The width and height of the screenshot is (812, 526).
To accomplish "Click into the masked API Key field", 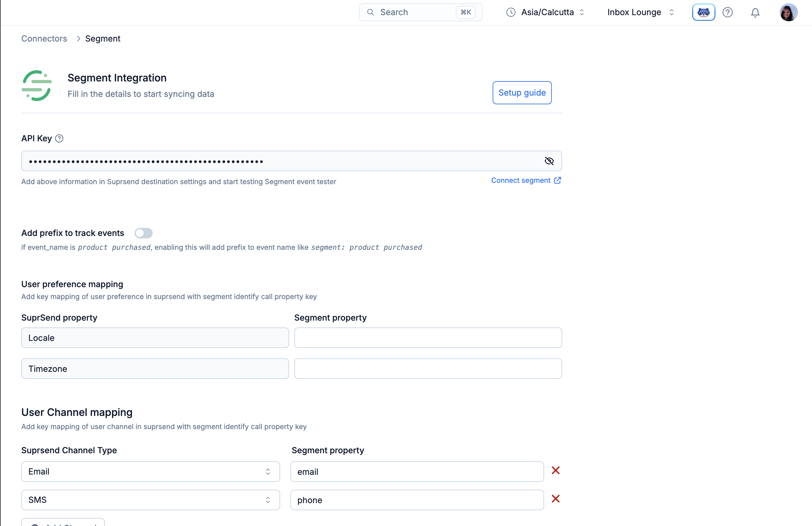I will (291, 161).
